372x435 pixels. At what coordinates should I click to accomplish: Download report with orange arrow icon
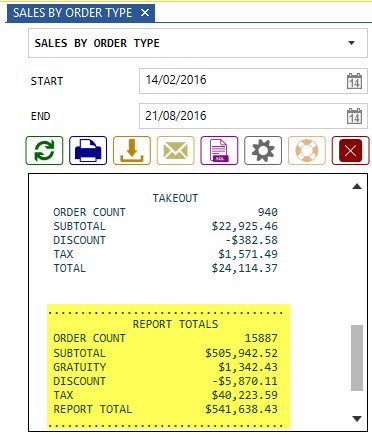[x=132, y=151]
